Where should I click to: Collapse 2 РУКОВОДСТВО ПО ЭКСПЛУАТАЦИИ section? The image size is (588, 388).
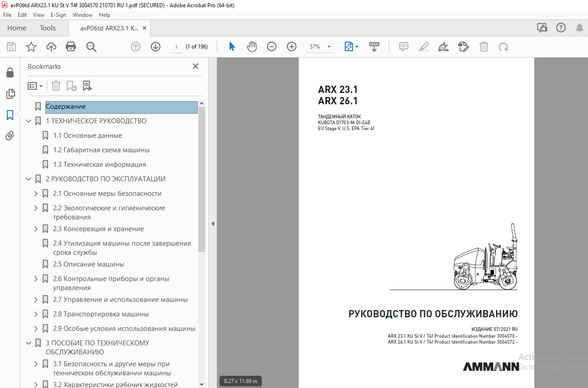click(29, 179)
